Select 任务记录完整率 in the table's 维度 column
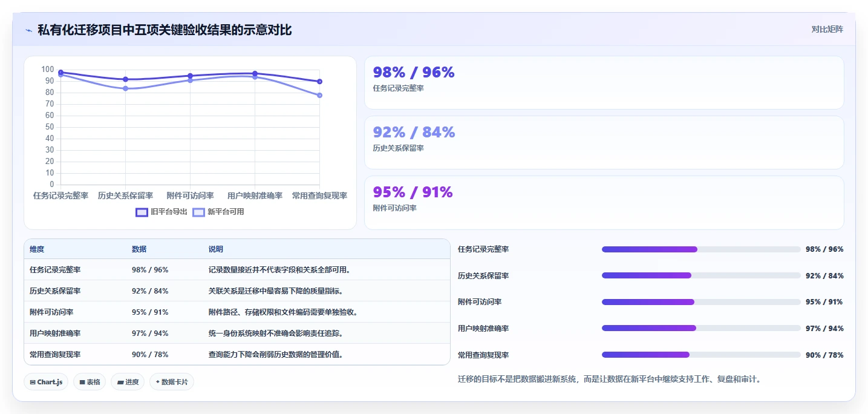 click(55, 270)
